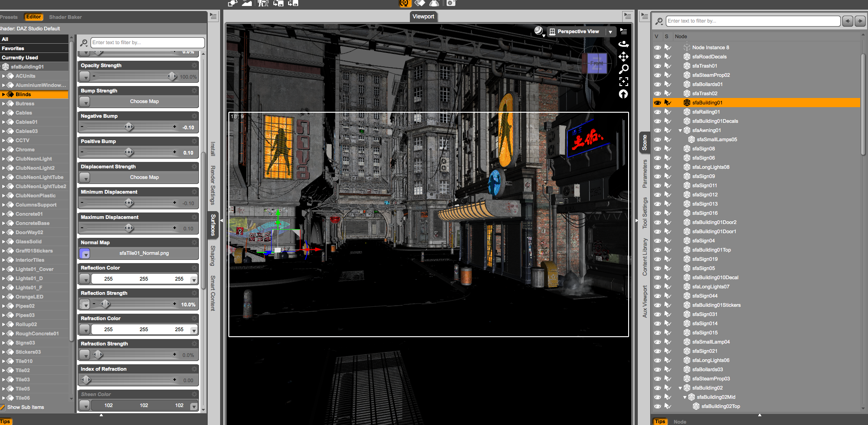This screenshot has height=425, width=868.
Task: Open pane options menu beside Shader Baker tab
Action: (x=213, y=16)
